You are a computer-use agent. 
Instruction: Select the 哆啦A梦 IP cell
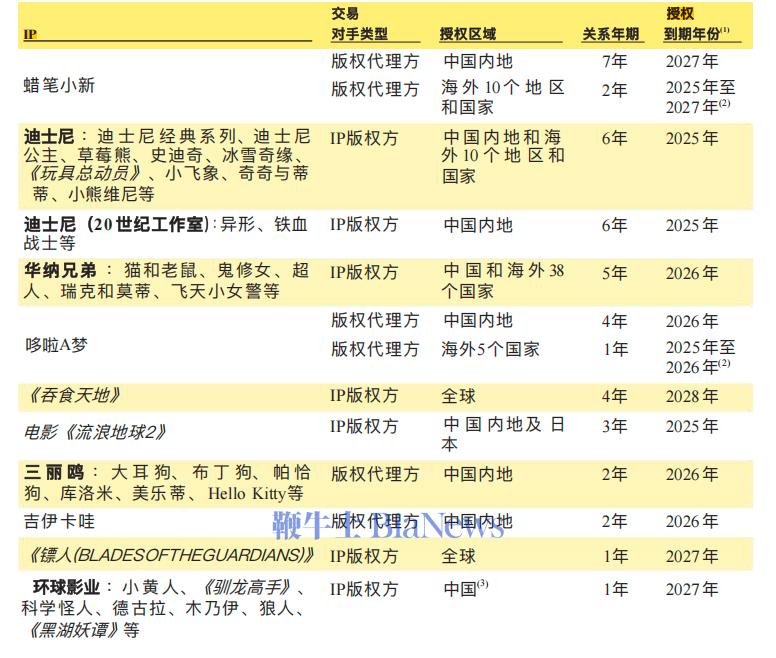point(56,345)
